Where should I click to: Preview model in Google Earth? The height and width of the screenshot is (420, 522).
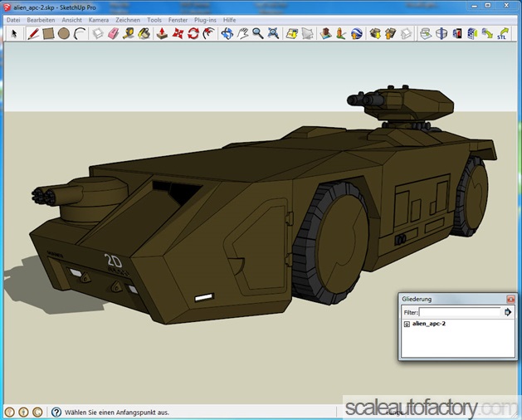[356, 34]
